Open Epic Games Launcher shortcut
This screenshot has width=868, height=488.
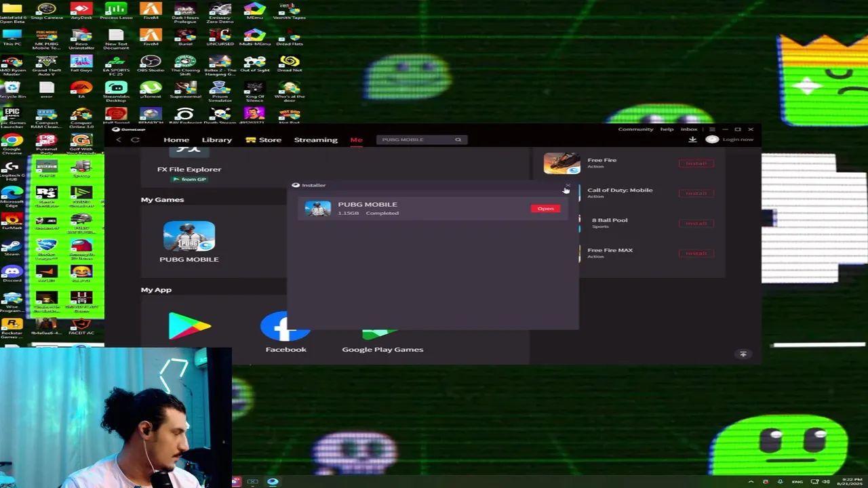click(12, 118)
